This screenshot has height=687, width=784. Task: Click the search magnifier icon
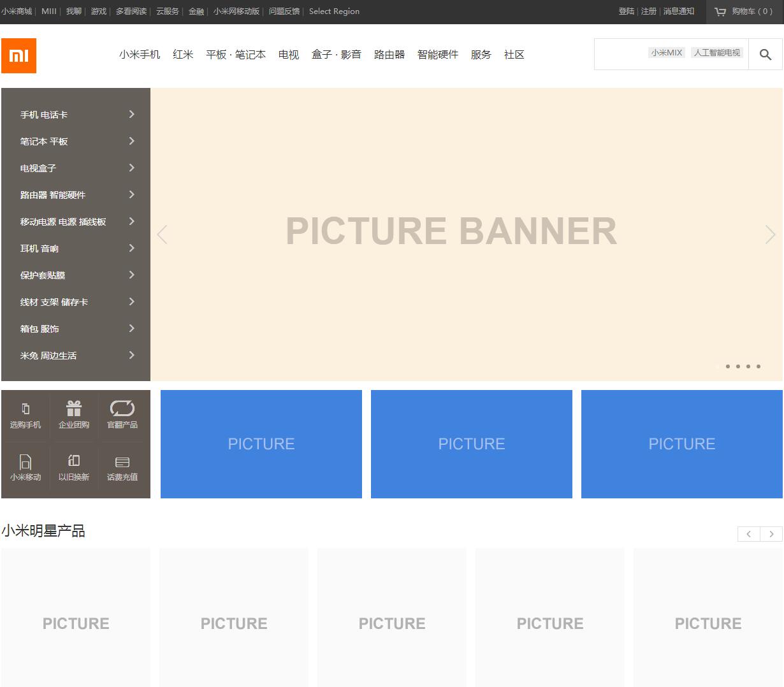click(766, 54)
